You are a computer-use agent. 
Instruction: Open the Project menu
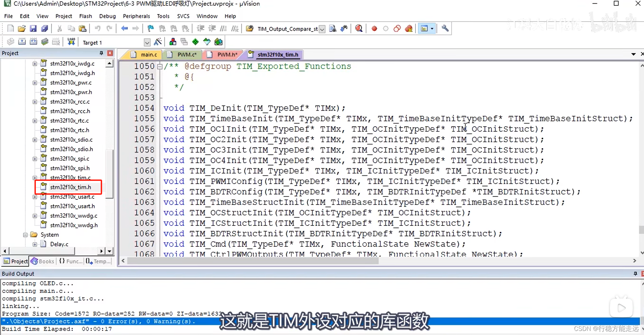pyautogui.click(x=64, y=16)
